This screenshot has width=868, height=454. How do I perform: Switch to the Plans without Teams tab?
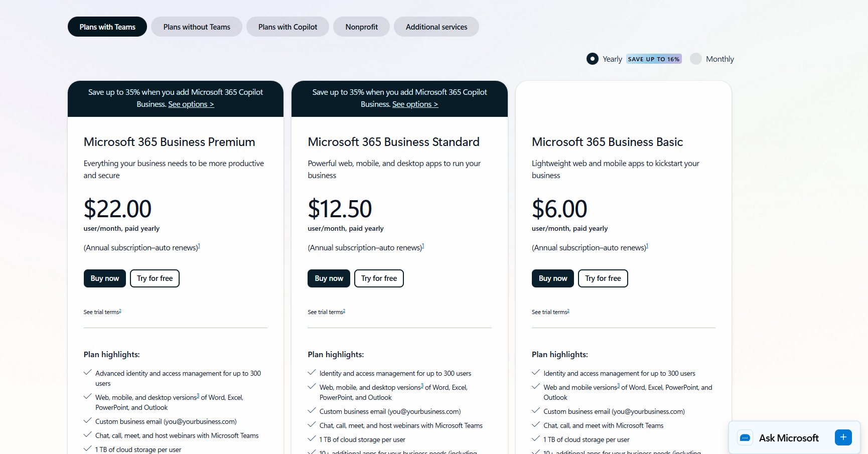(196, 26)
